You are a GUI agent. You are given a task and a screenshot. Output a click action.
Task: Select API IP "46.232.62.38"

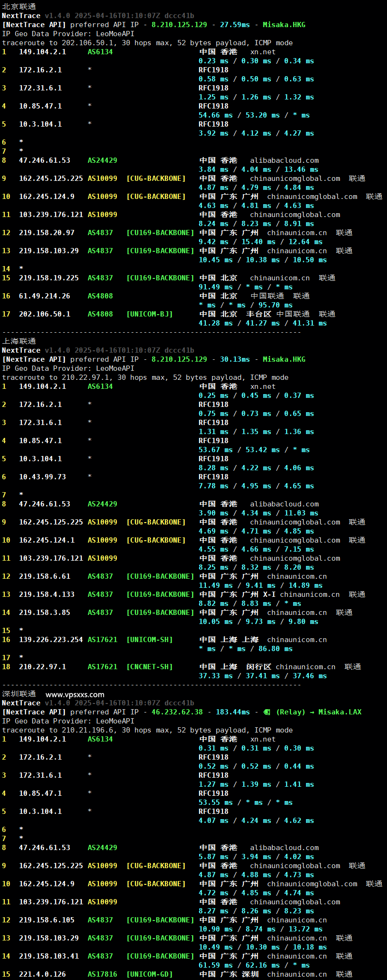click(x=177, y=712)
